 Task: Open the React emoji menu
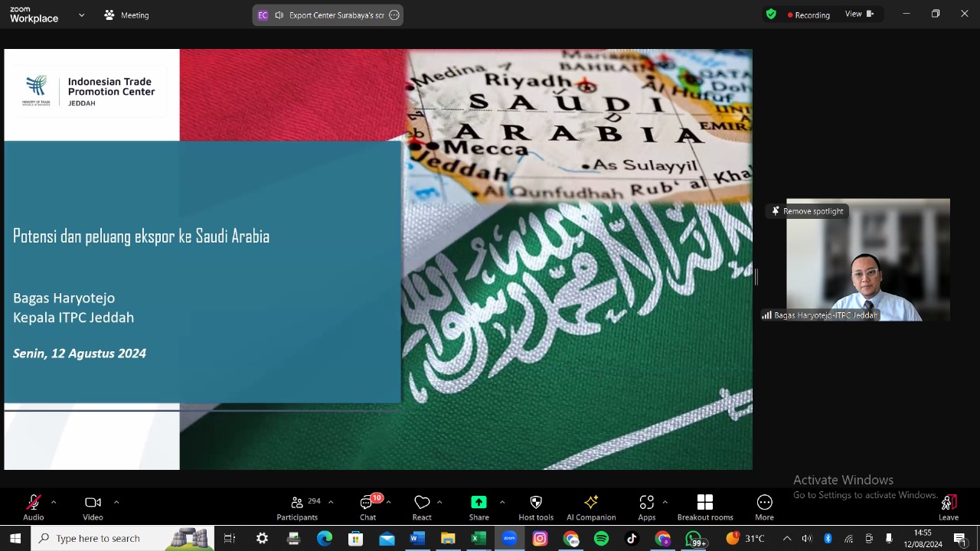click(422, 507)
